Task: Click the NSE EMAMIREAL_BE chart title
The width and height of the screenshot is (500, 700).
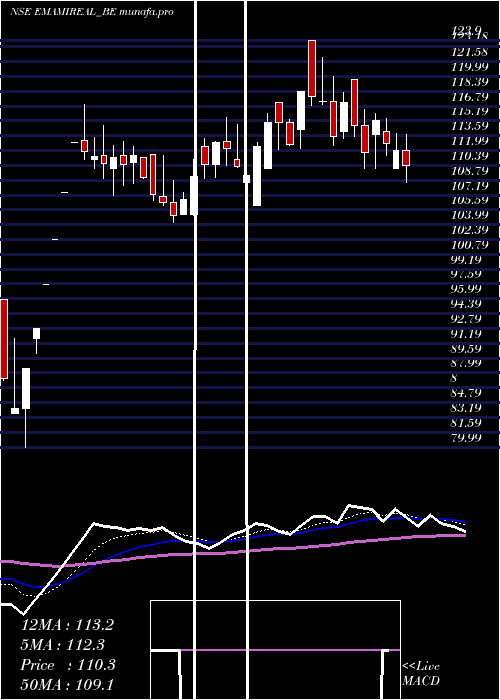Action: click(92, 12)
